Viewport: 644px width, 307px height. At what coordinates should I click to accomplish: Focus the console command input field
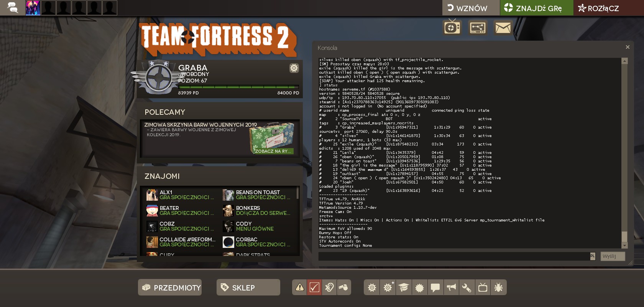tap(454, 256)
